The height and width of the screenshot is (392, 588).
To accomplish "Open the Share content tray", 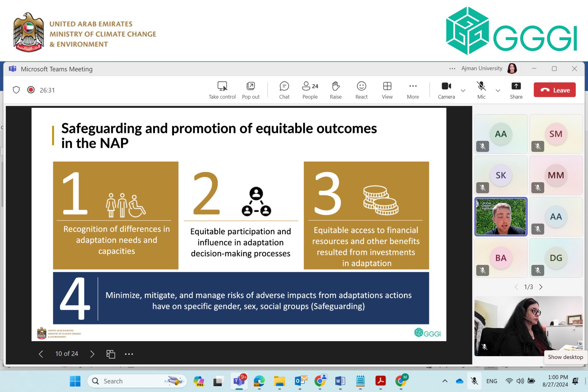I will [x=516, y=90].
